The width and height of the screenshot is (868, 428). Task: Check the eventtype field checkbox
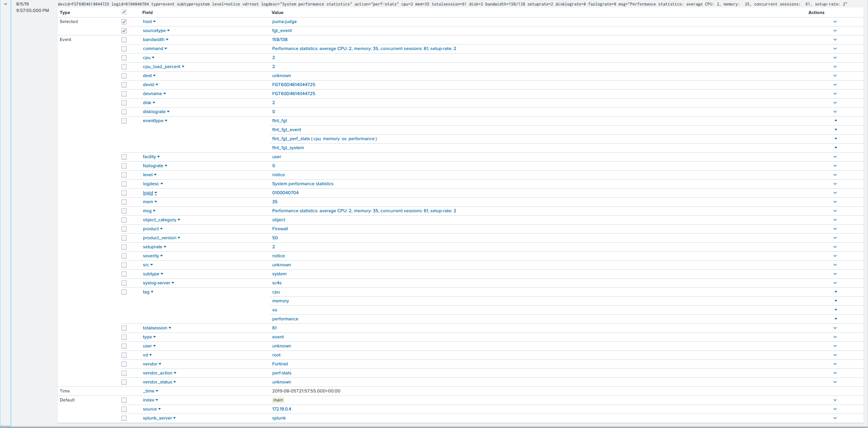(x=124, y=121)
